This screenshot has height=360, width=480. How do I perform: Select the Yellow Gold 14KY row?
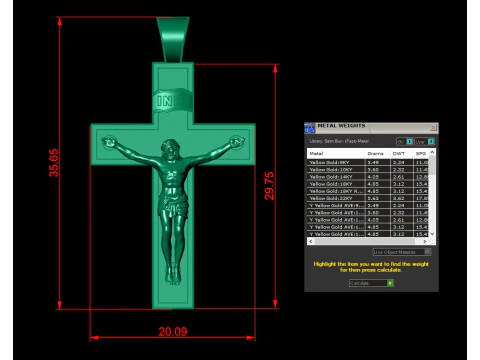click(x=368, y=177)
